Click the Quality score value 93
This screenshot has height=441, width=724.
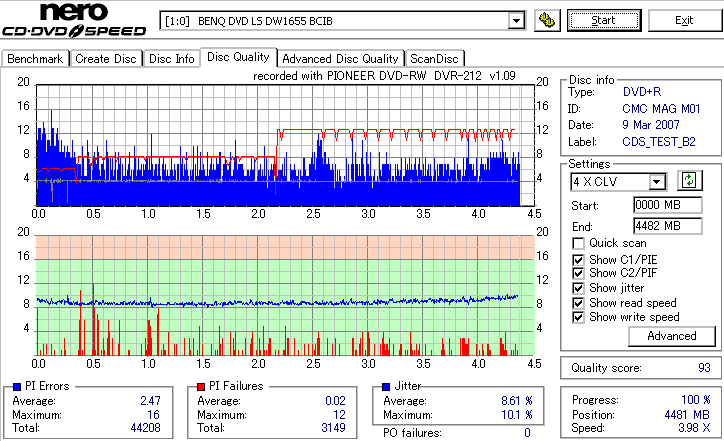click(x=704, y=368)
